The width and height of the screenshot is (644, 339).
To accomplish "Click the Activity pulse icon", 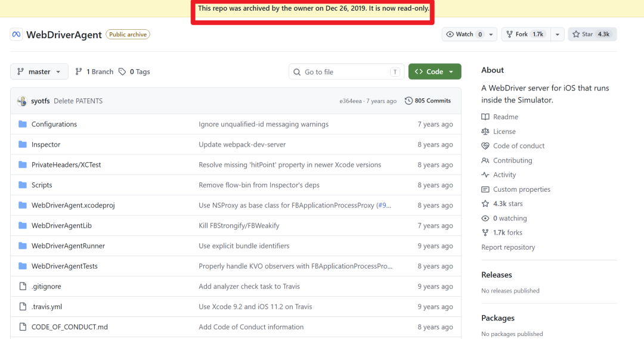I will tap(485, 175).
